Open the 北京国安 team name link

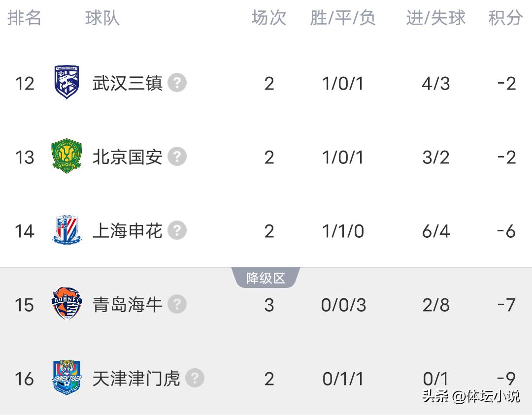click(128, 157)
